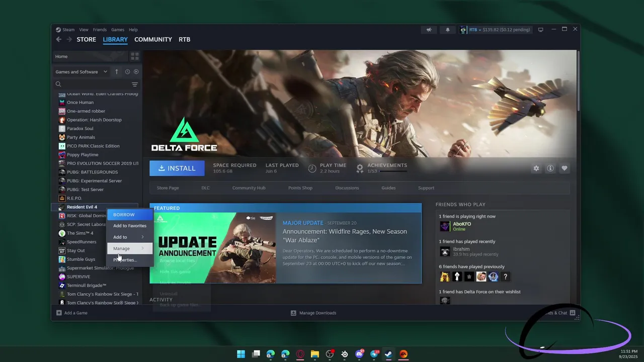The image size is (644, 362).
Task: Open the Games menu
Action: point(118,30)
